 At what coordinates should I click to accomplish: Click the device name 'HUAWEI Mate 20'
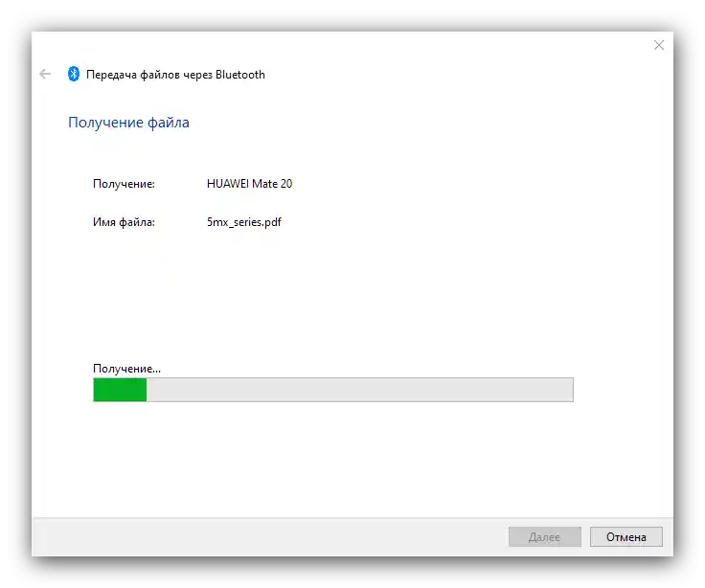[x=250, y=184]
